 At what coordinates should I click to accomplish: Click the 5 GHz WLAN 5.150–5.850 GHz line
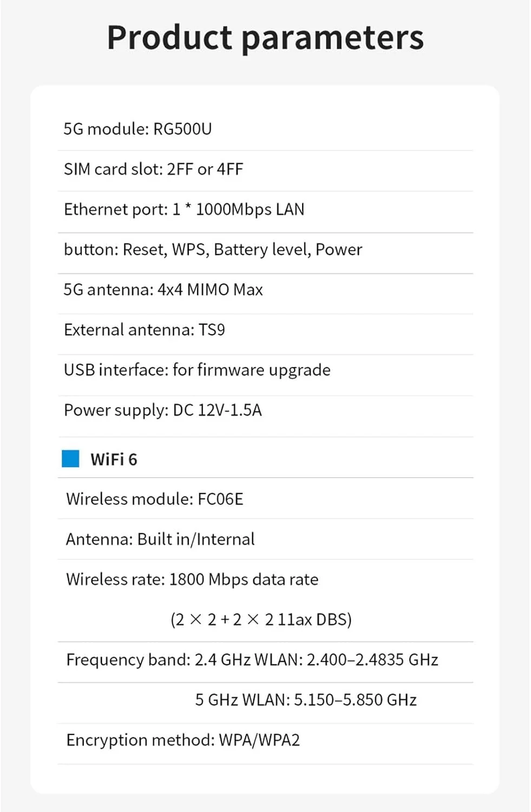306,700
